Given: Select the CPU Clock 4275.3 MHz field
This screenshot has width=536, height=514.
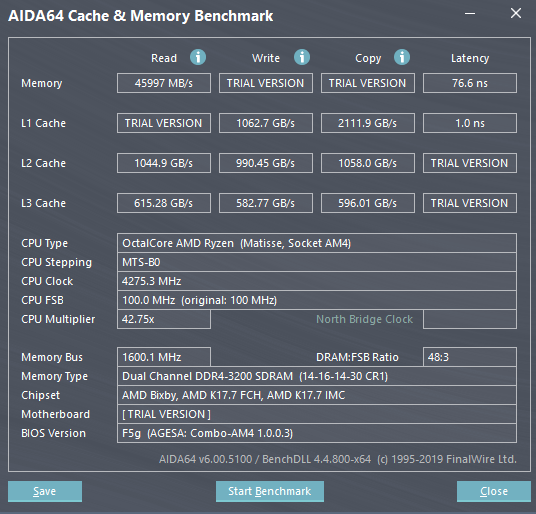Looking at the screenshot, I should [x=317, y=281].
